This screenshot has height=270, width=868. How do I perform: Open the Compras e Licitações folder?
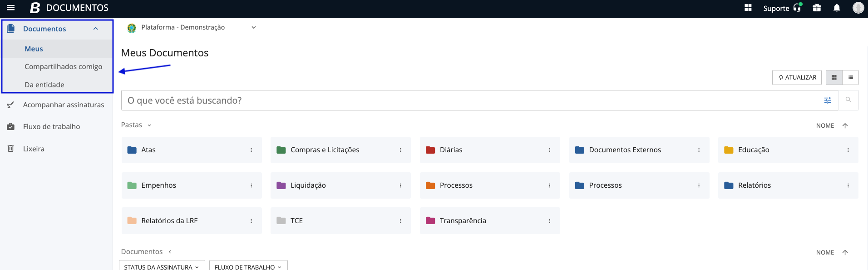pos(325,150)
